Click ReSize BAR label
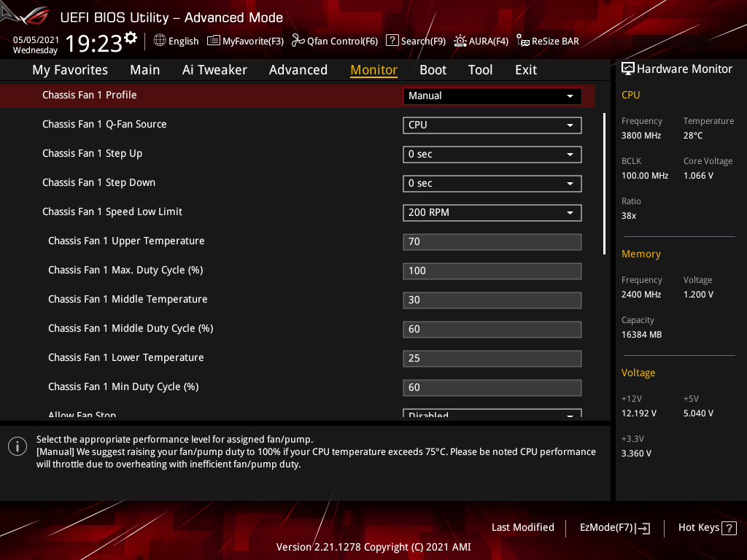The height and width of the screenshot is (560, 747). tap(555, 41)
